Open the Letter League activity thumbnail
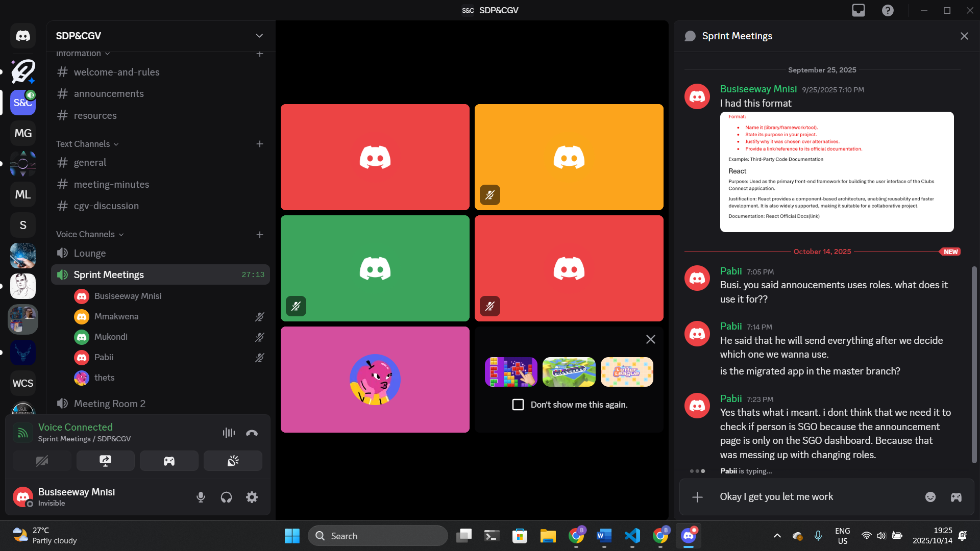This screenshot has height=551, width=980. coord(627,372)
